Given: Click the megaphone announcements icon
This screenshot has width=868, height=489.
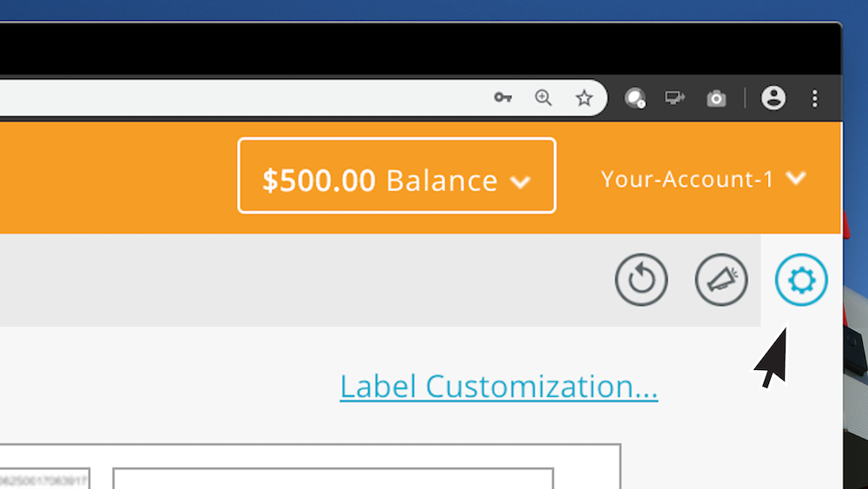Looking at the screenshot, I should point(721,280).
